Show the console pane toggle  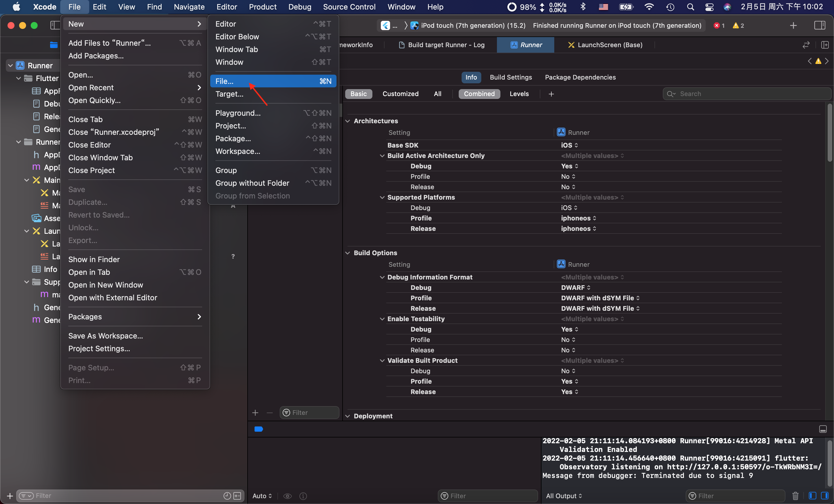pyautogui.click(x=824, y=496)
